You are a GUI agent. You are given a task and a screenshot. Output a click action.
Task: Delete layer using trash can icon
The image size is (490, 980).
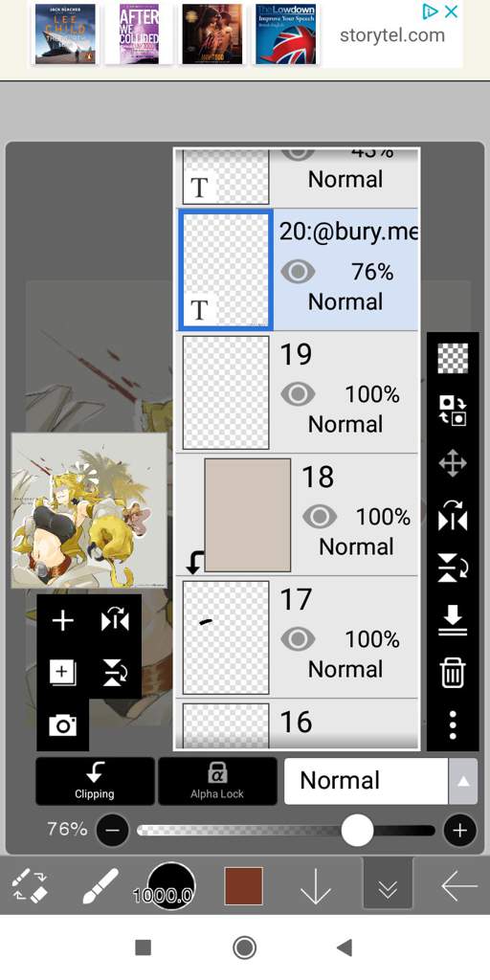[453, 674]
